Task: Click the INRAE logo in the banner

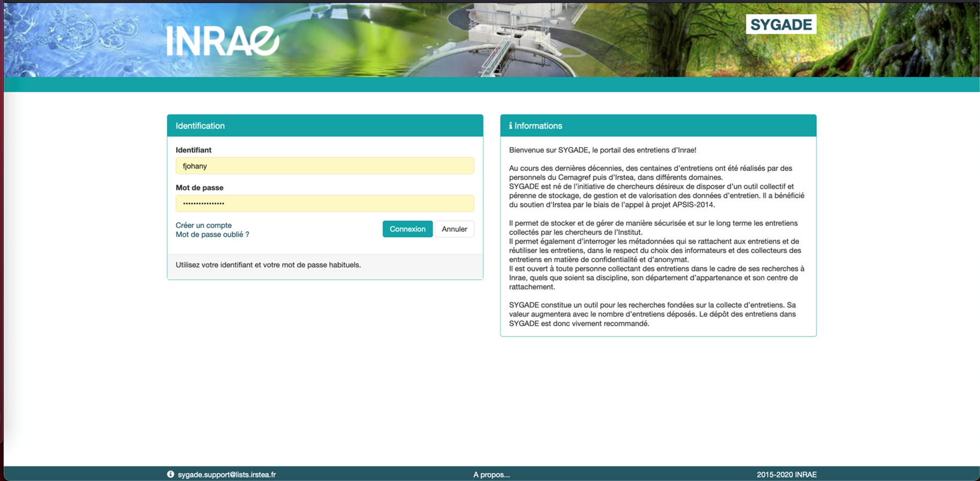Action: (x=223, y=41)
